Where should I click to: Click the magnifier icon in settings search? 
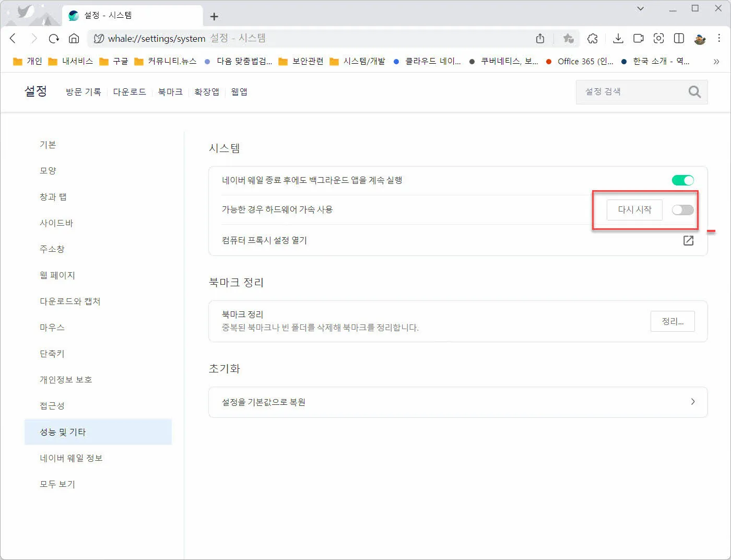point(694,92)
